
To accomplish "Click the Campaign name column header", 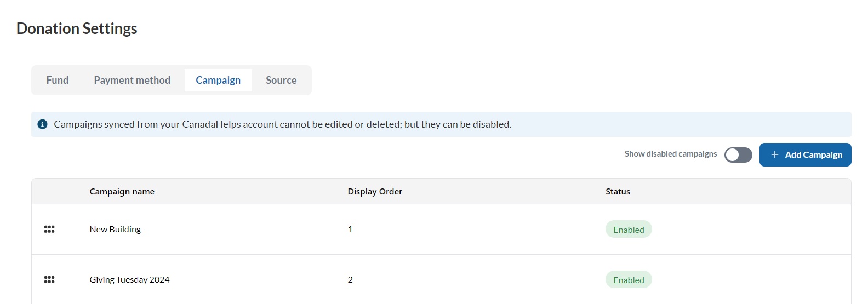I will [122, 192].
